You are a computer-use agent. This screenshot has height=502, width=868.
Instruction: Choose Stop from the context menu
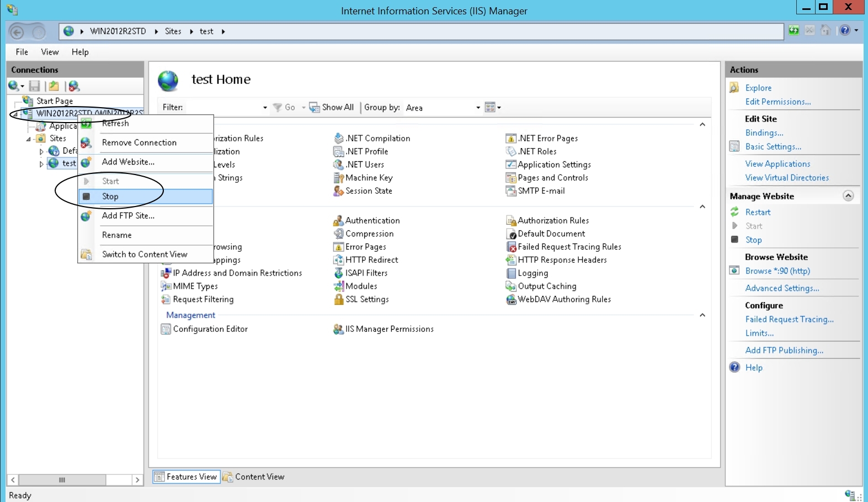tap(146, 197)
